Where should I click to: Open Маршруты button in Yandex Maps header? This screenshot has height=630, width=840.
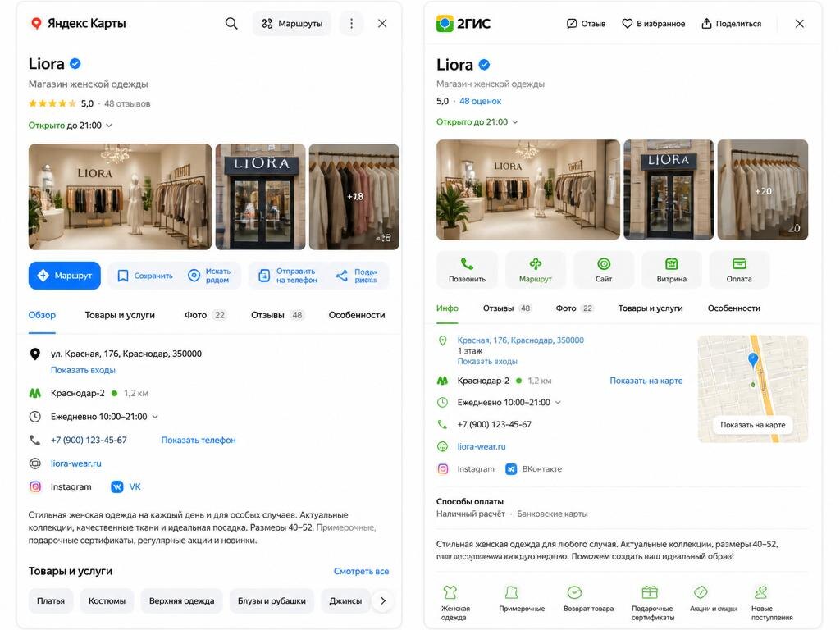pyautogui.click(x=292, y=24)
